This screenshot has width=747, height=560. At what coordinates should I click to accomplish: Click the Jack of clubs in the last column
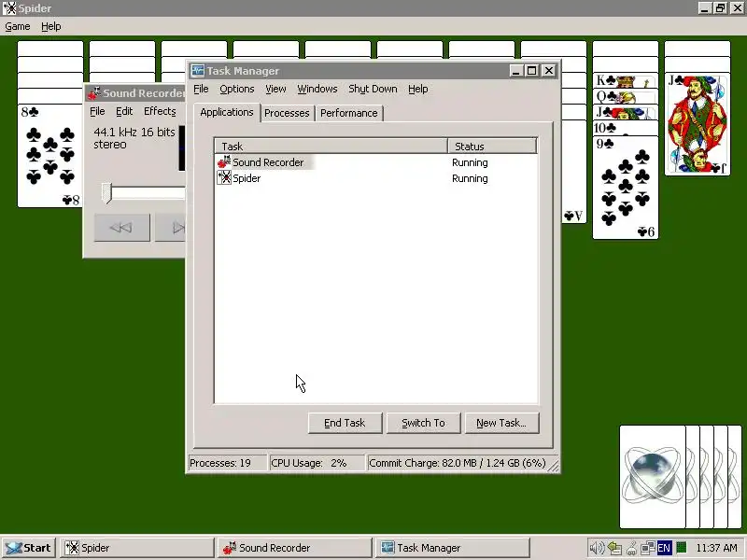coord(698,124)
